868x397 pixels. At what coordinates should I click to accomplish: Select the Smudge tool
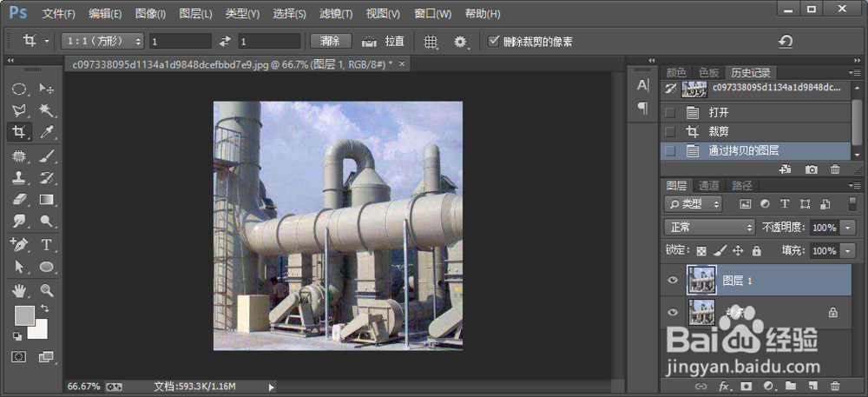click(19, 221)
